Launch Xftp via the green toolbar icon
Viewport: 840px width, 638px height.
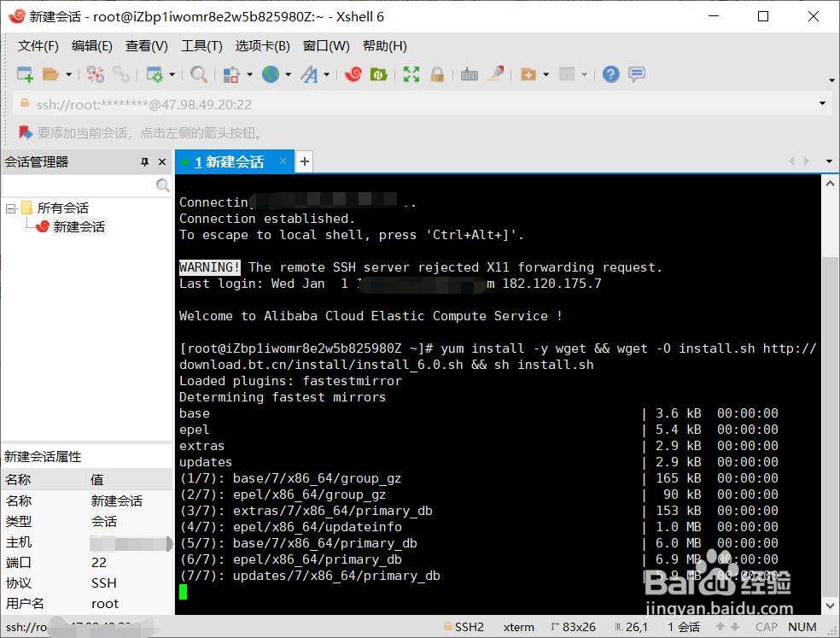pyautogui.click(x=379, y=74)
